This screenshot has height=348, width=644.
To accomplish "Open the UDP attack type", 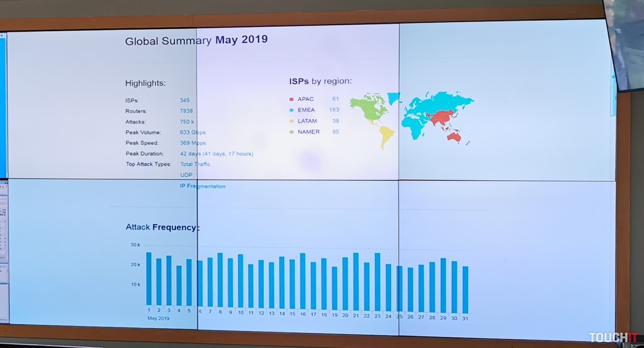I will (x=186, y=175).
